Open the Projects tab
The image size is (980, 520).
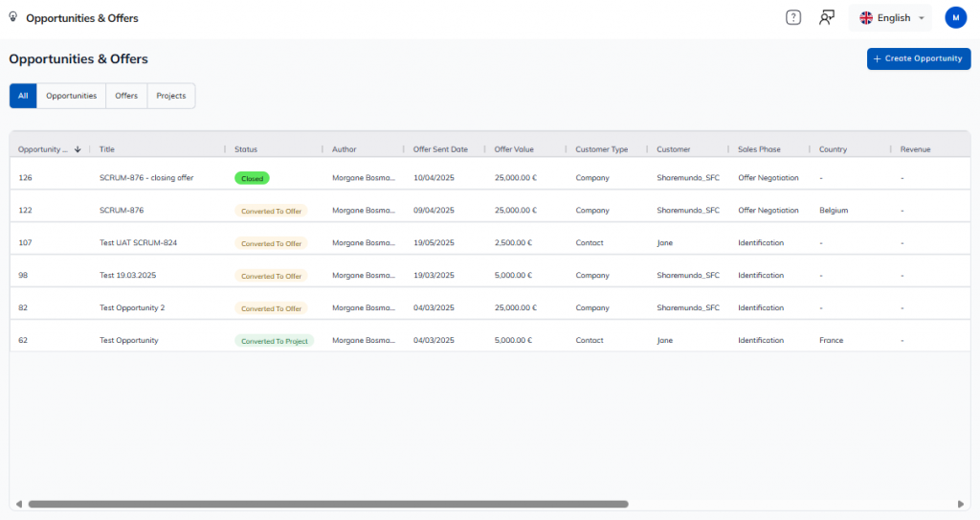pos(171,96)
